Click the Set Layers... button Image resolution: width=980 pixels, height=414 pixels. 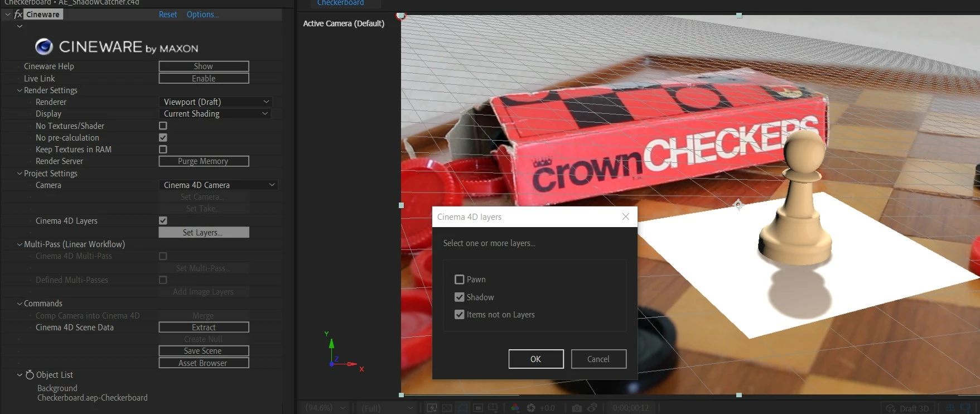(204, 233)
